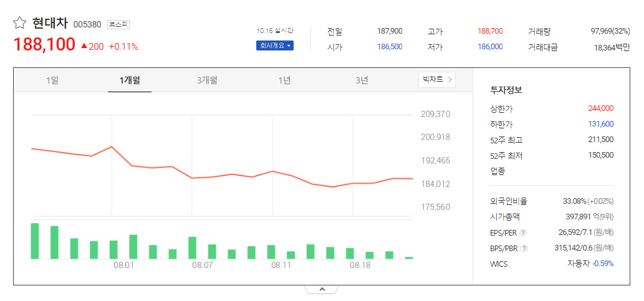Collapse the chart panel with the up chevron

(x=322, y=290)
